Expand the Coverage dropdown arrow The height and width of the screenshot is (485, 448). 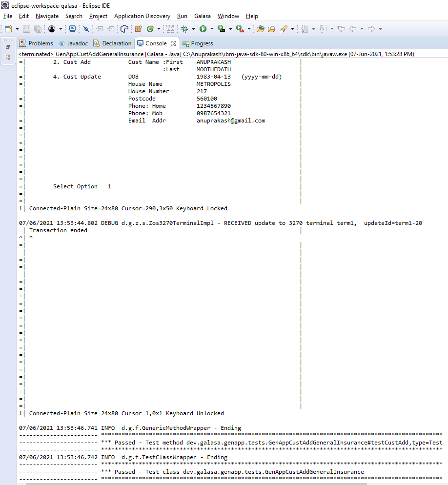tap(230, 29)
